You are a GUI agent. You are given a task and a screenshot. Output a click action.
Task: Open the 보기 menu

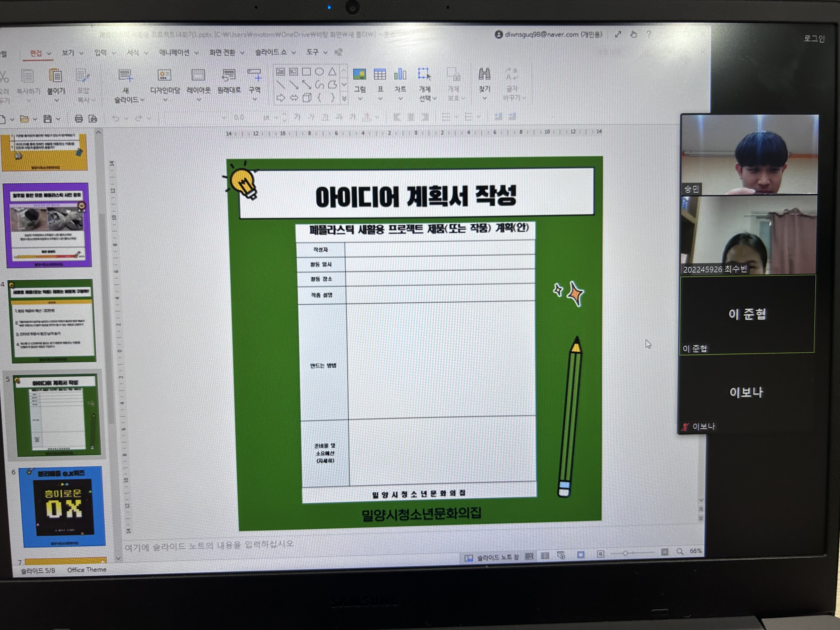(68, 53)
